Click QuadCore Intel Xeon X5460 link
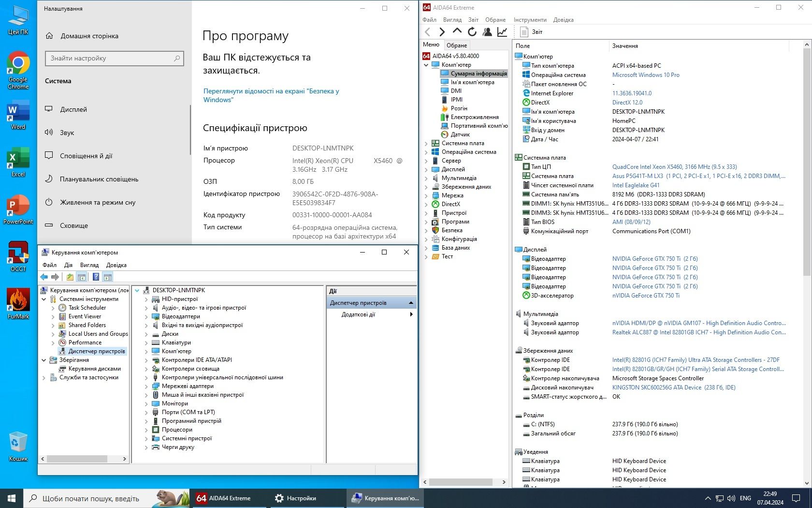Image resolution: width=812 pixels, height=508 pixels. tap(674, 167)
